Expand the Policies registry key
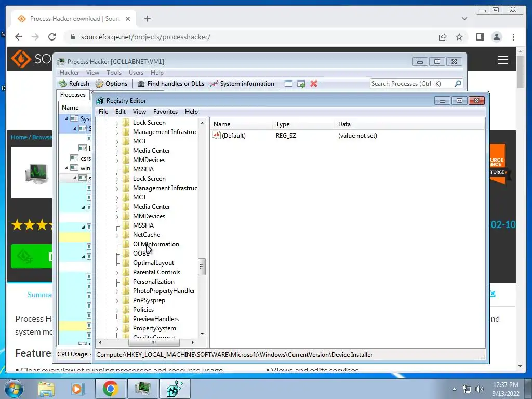The width and height of the screenshot is (532, 399). (117, 310)
